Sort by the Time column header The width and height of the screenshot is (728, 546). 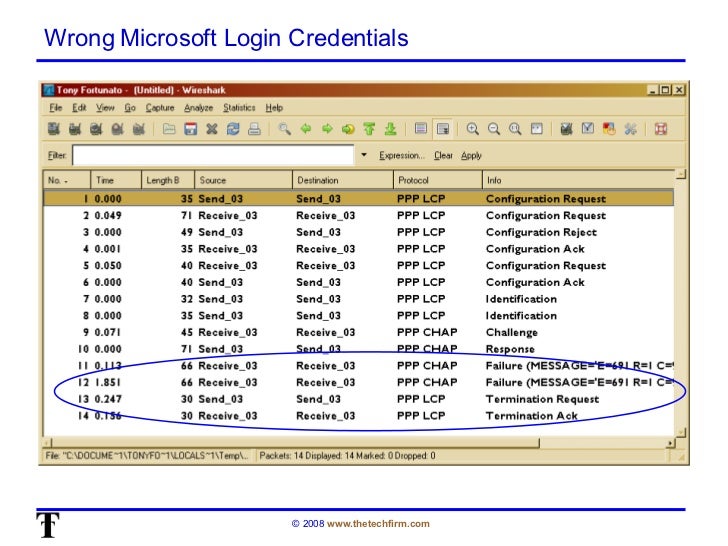[116, 180]
